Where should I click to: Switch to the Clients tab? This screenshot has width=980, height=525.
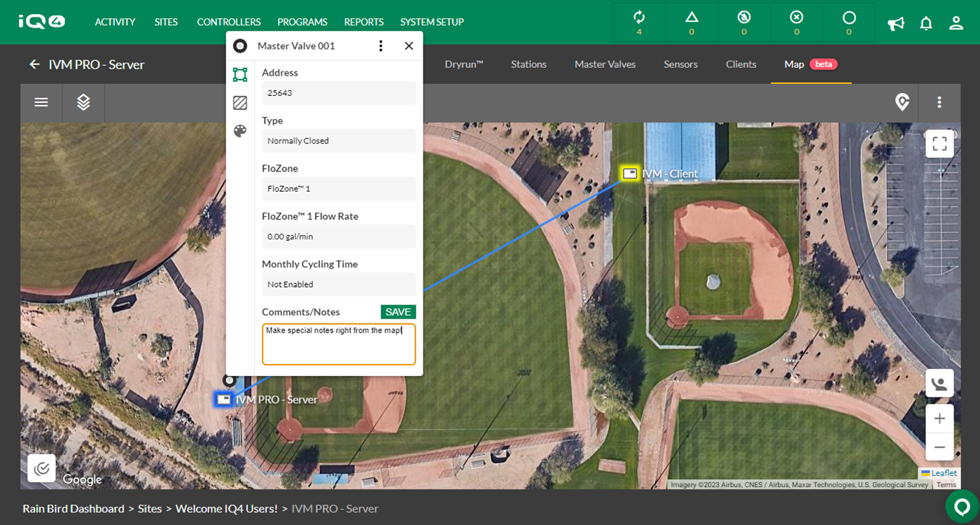pyautogui.click(x=741, y=64)
